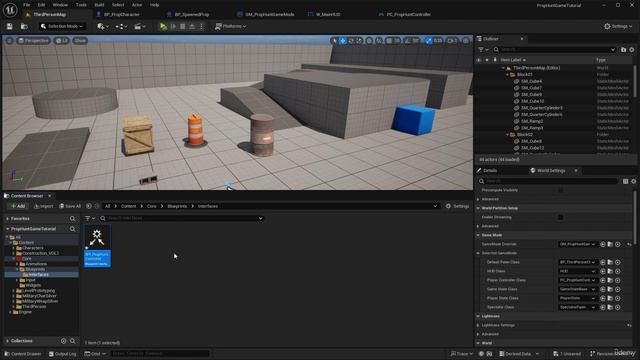Image resolution: width=640 pixels, height=360 pixels.
Task: Browse to the GameMode Override asset folder icon
Action: [610, 244]
